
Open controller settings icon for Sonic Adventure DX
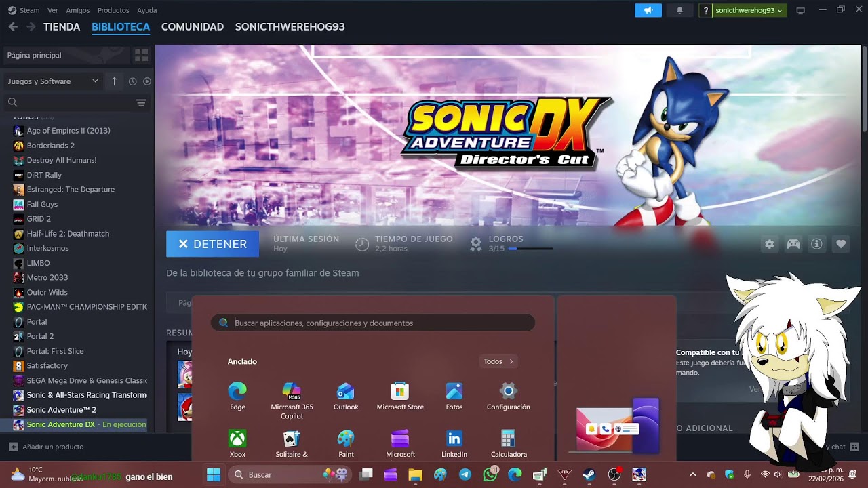[x=793, y=244]
